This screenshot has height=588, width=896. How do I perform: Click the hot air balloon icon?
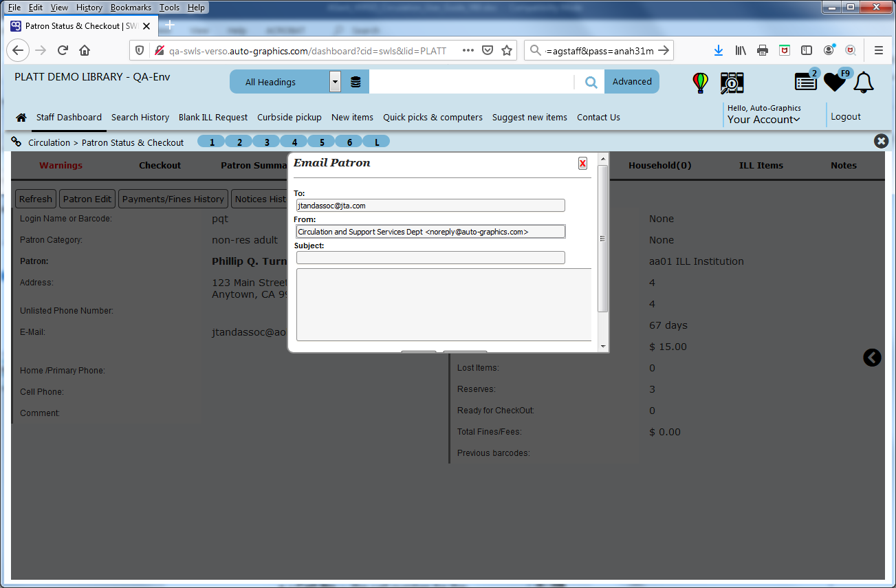tap(700, 83)
